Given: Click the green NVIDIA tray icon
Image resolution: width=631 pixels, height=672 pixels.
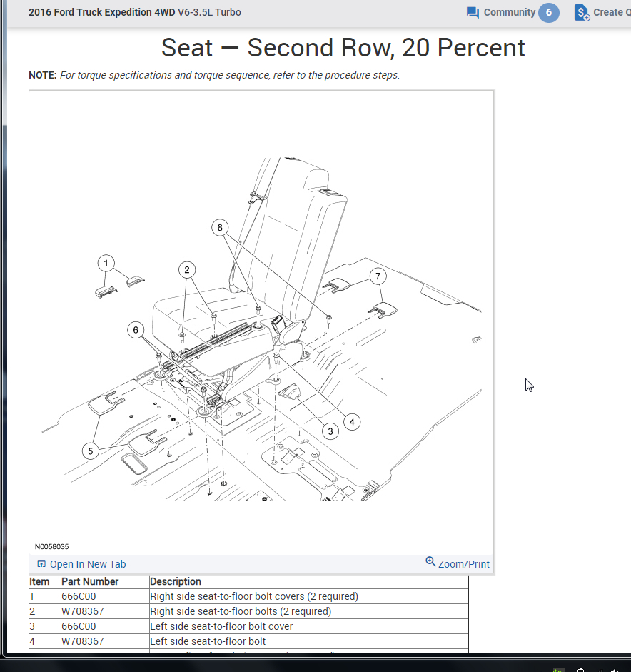Looking at the screenshot, I should coord(557,670).
